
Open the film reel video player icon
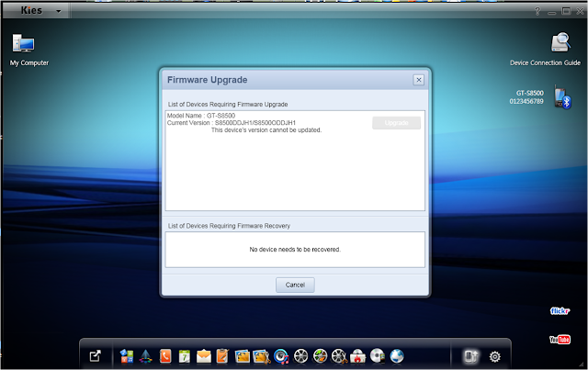click(x=300, y=356)
